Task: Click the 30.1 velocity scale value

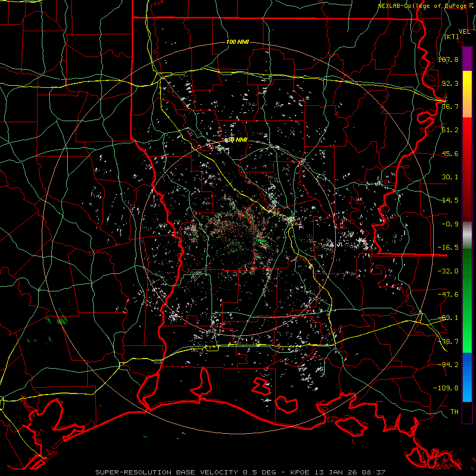Action: coord(450,177)
